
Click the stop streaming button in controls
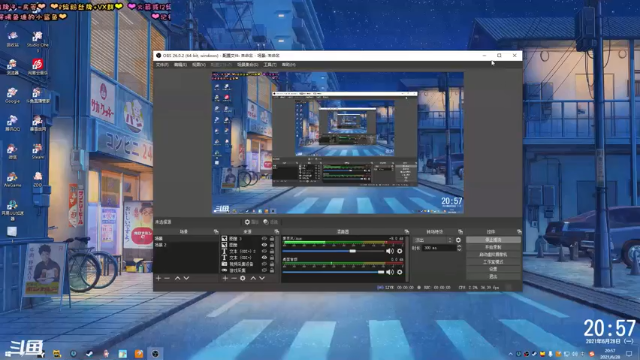tap(493, 240)
